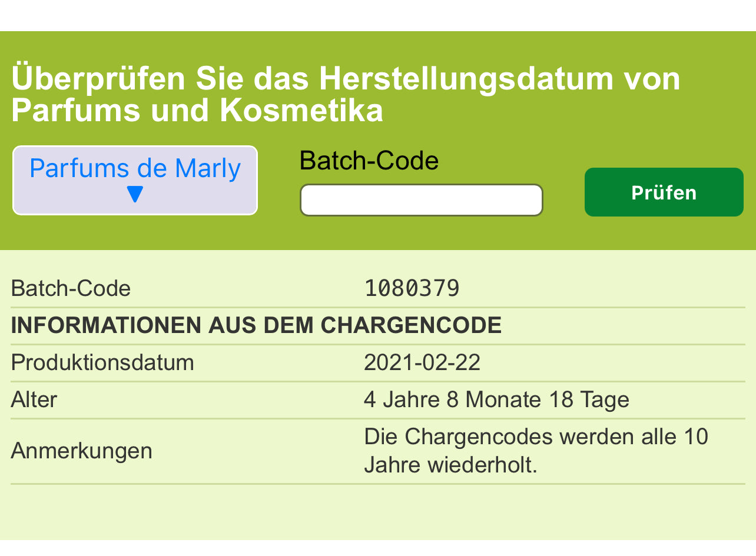Click the Alter row label
The width and height of the screenshot is (756, 556).
[x=34, y=400]
